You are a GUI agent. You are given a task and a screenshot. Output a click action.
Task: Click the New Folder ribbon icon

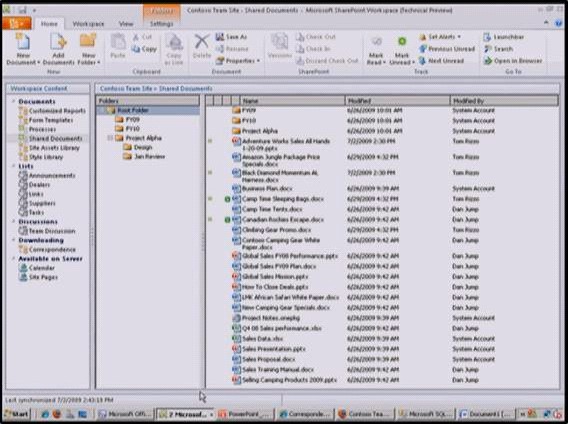pyautogui.click(x=88, y=41)
